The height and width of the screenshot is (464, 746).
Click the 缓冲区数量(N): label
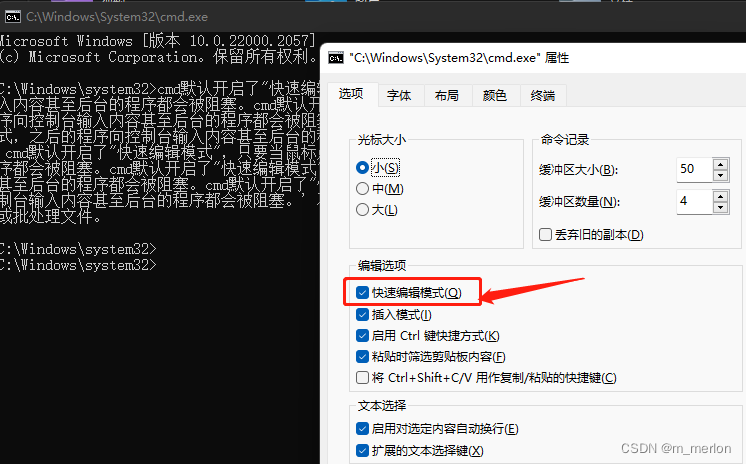(x=579, y=202)
